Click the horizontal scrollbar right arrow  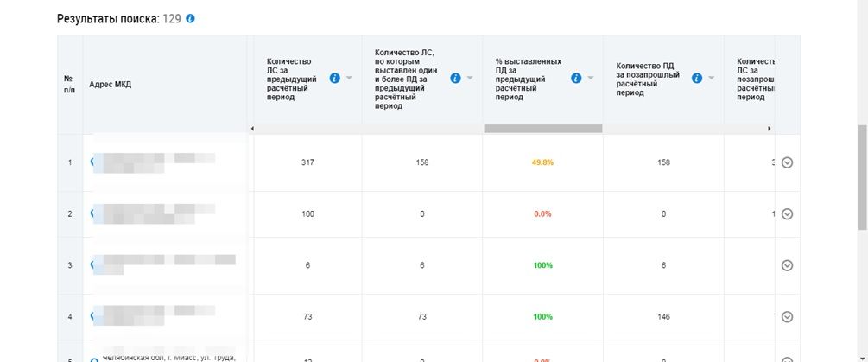(x=769, y=129)
